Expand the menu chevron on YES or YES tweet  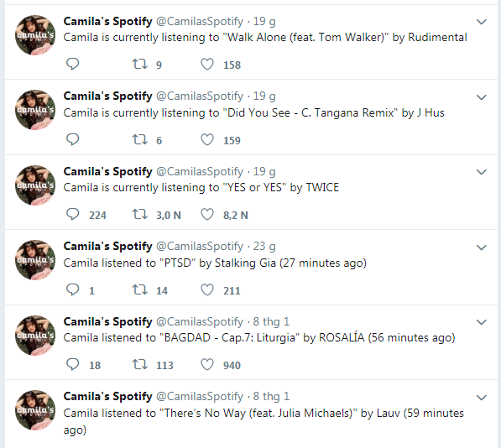point(481,172)
